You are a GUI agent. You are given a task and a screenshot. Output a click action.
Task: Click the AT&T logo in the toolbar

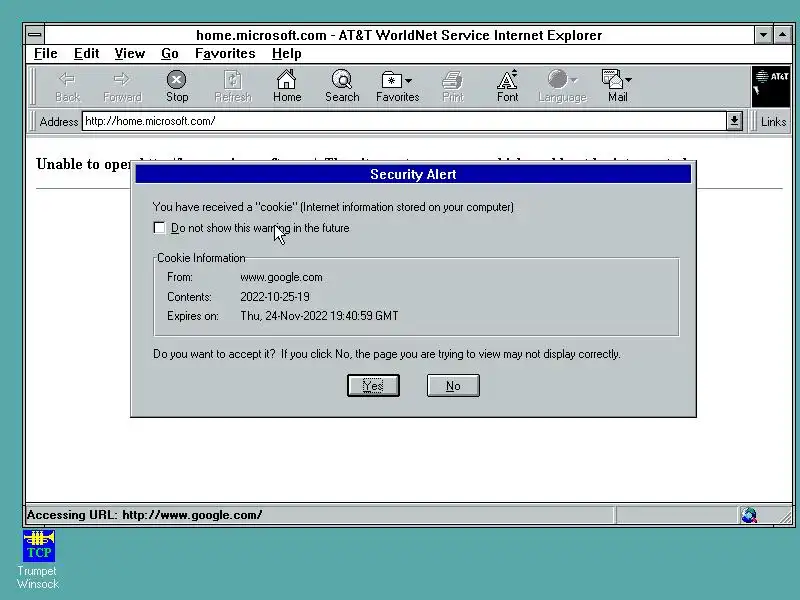coord(771,86)
